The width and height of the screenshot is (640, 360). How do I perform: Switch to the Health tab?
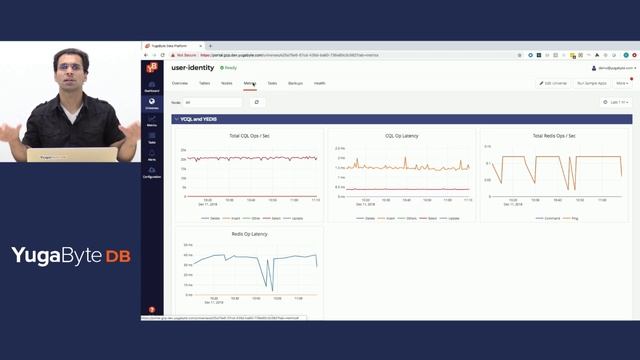point(320,83)
